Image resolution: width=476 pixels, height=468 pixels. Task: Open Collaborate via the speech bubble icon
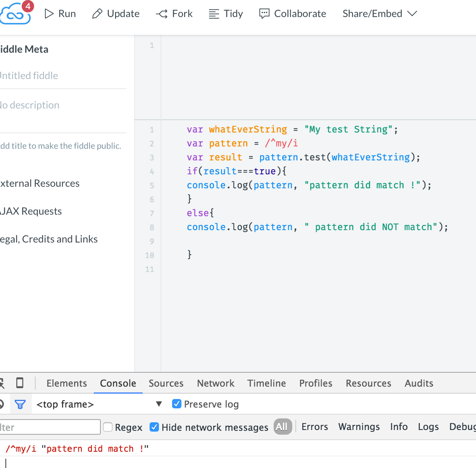pos(264,14)
